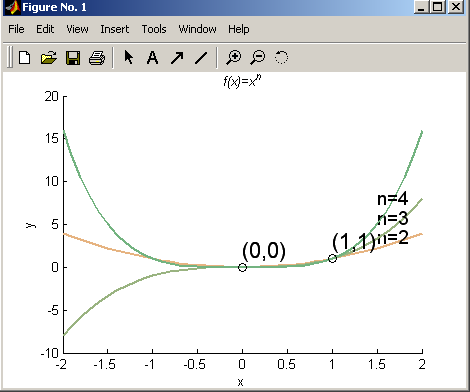The image size is (470, 392).
Task: Activate the Zoom Out magnifier
Action: 258,57
